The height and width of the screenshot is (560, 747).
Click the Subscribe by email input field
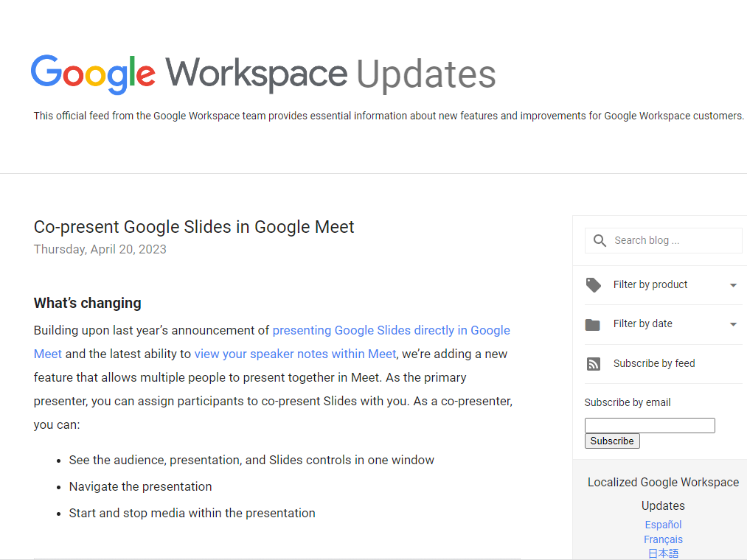click(x=649, y=425)
